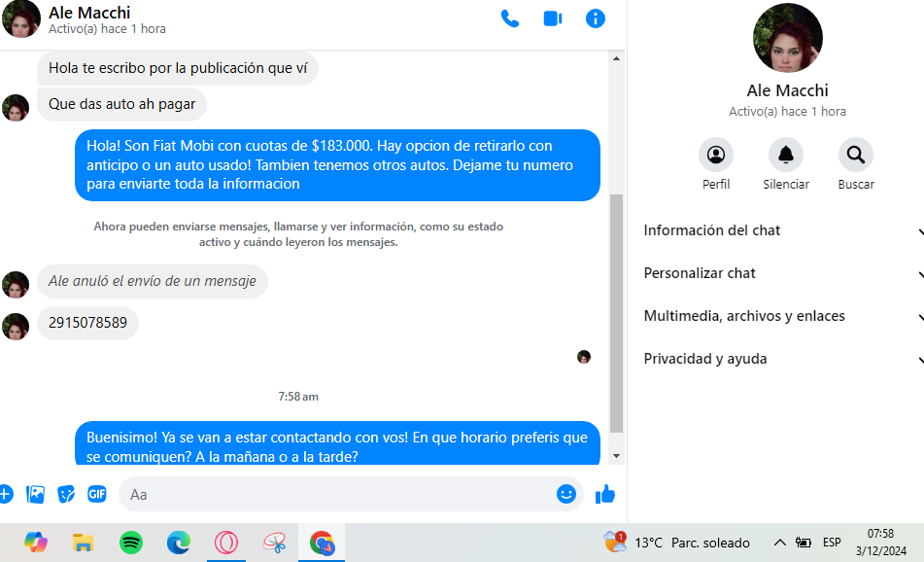924x562 pixels.
Task: Click the small seen-by avatar indicator
Action: point(584,357)
